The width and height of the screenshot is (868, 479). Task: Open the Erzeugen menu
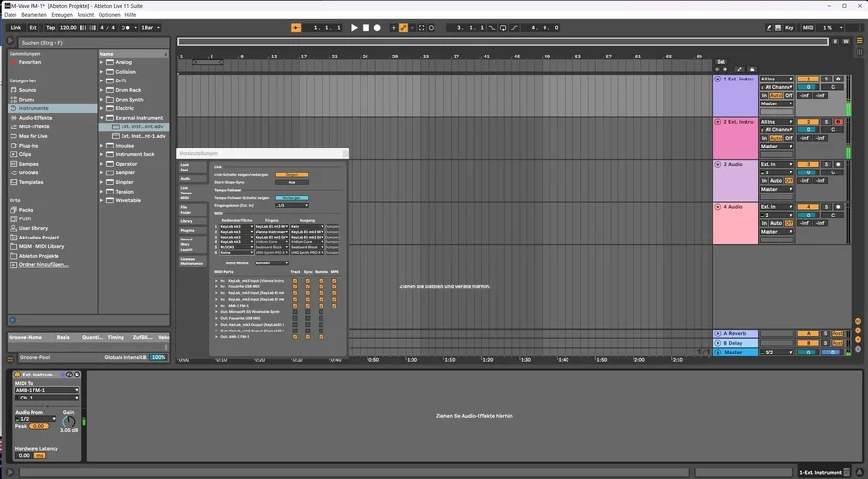(x=61, y=15)
